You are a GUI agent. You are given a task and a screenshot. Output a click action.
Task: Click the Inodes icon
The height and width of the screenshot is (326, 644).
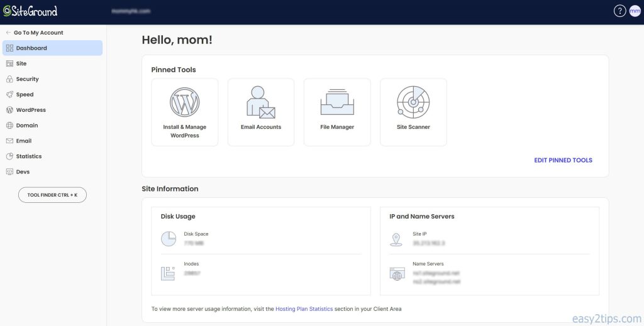coord(168,273)
